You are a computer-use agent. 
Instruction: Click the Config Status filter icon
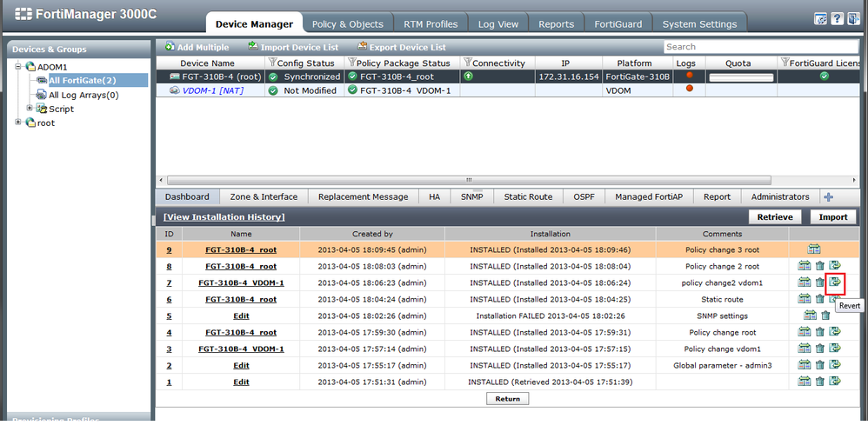[272, 63]
